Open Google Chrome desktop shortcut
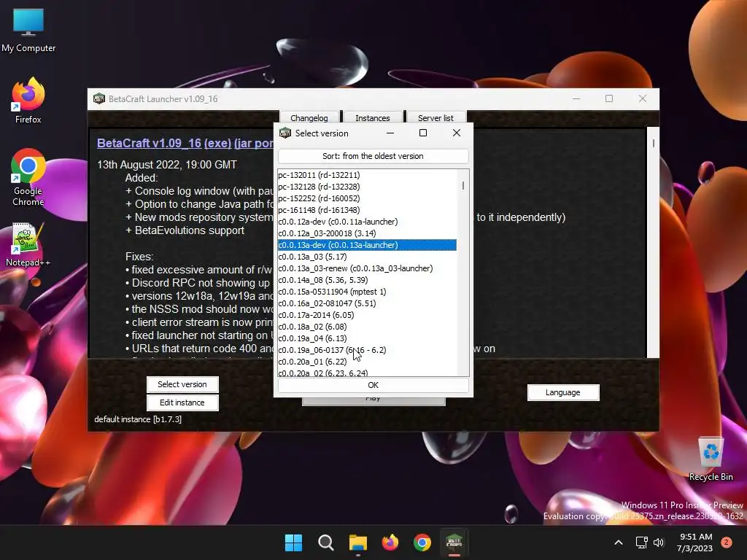Viewport: 747px width, 560px height. [x=28, y=176]
